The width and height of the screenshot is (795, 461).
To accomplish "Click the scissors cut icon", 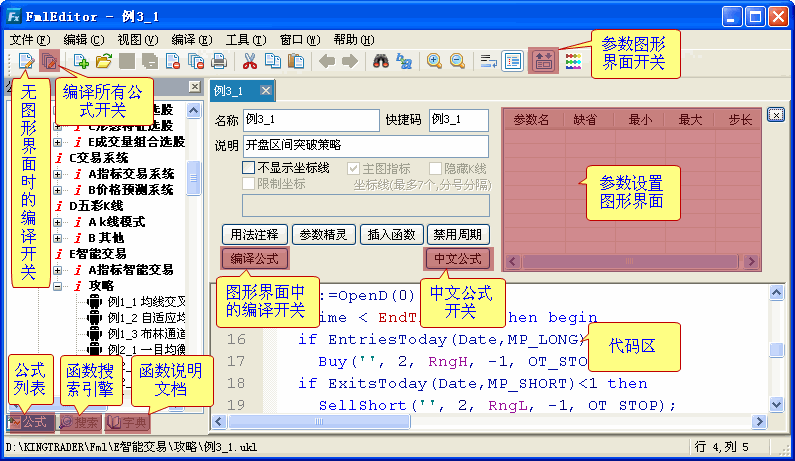I will click(x=249, y=61).
